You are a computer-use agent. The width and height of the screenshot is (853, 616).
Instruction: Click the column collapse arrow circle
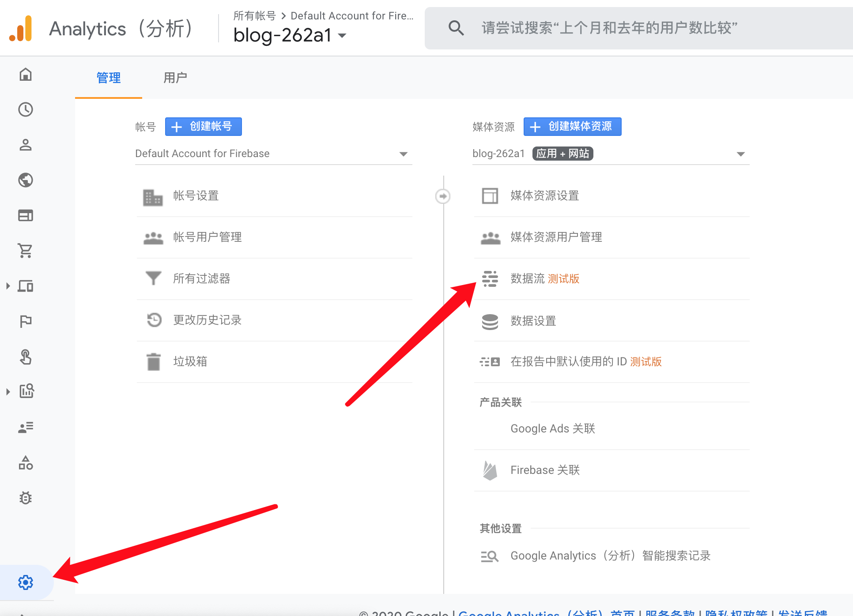coord(443,196)
